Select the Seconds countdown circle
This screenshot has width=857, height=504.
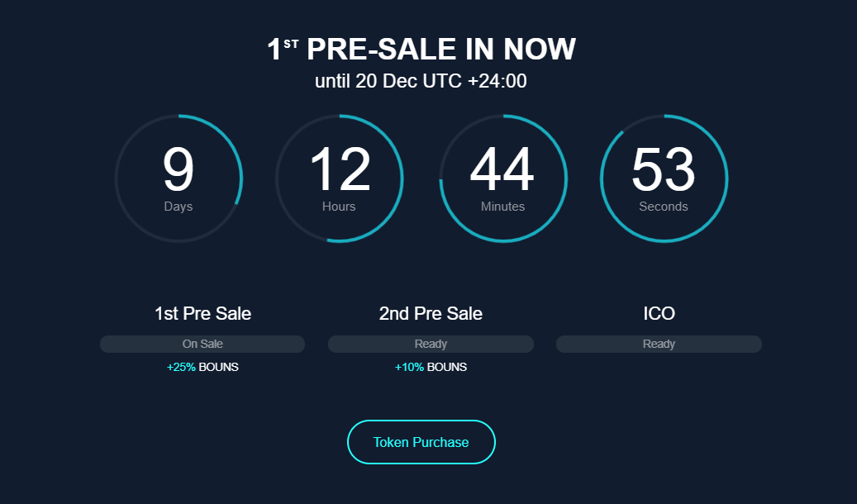pyautogui.click(x=664, y=178)
